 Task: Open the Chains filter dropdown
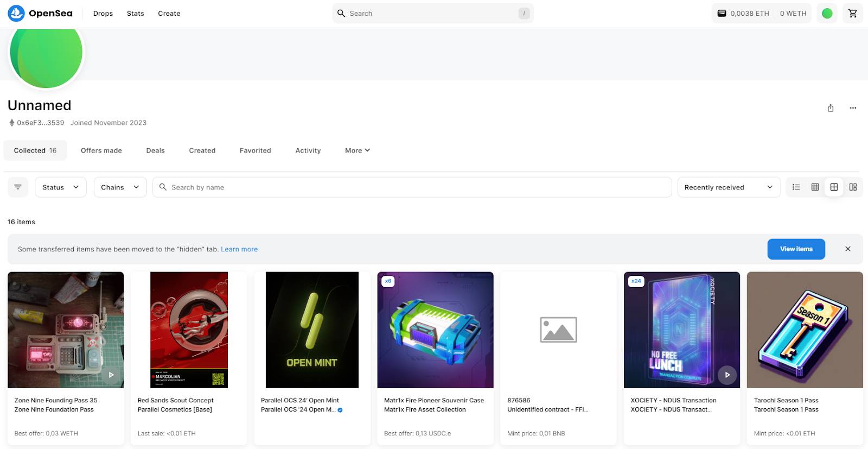pyautogui.click(x=120, y=187)
